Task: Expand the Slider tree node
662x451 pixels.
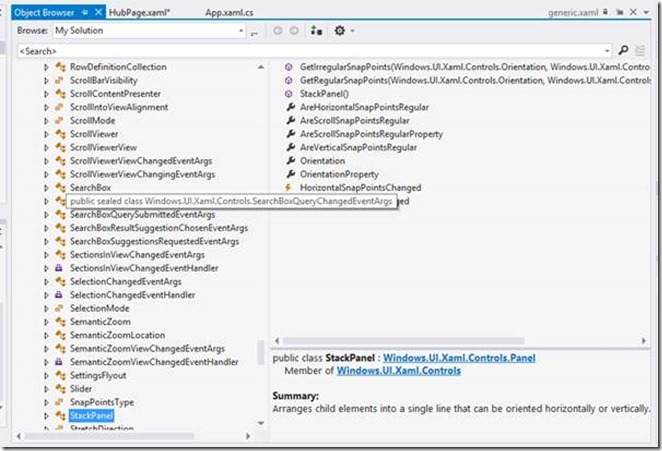Action: pyautogui.click(x=46, y=389)
